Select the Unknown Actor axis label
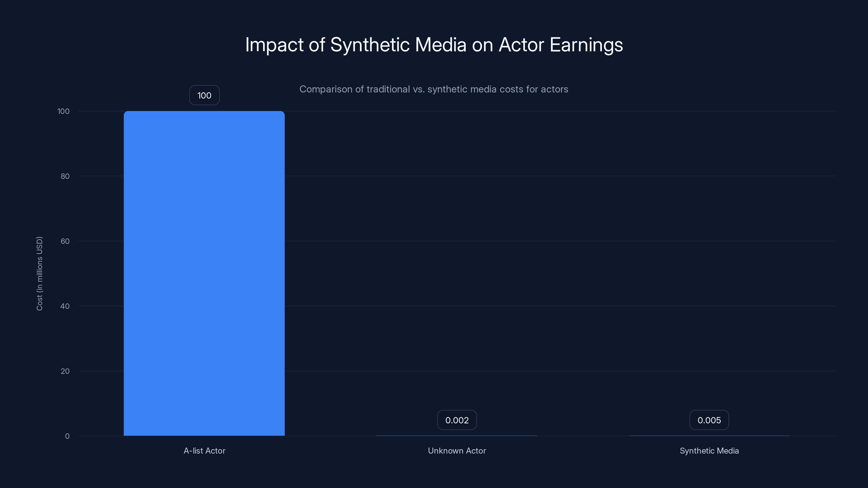868x488 pixels. pos(457,451)
